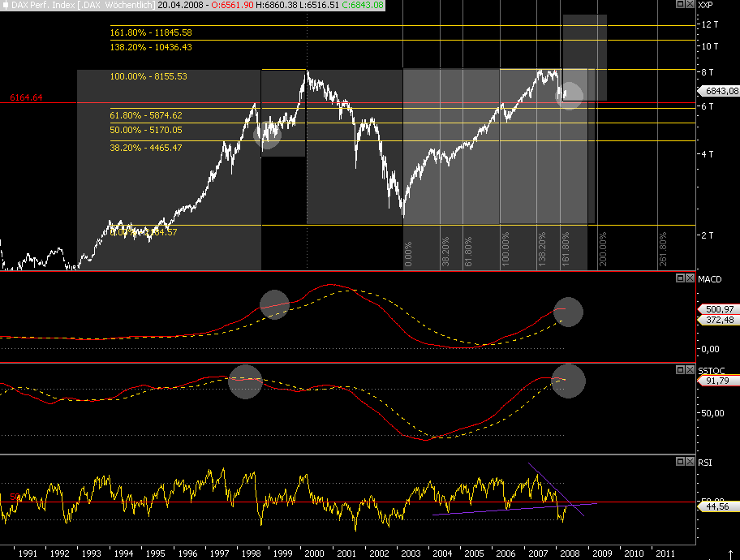Click the 10 T price axis label

tap(710, 46)
